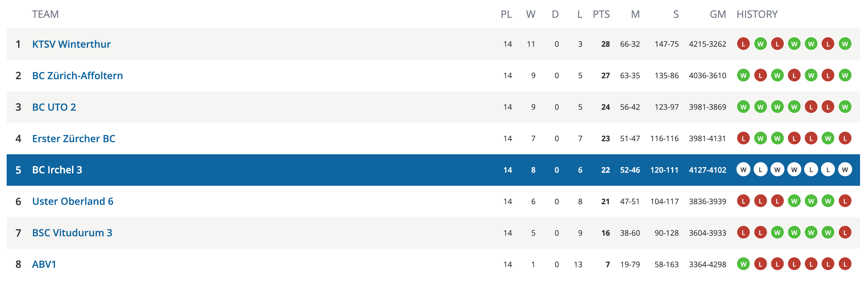The width and height of the screenshot is (868, 285).
Task: Select the highlighted BC Irchel 3 row
Action: point(433,170)
